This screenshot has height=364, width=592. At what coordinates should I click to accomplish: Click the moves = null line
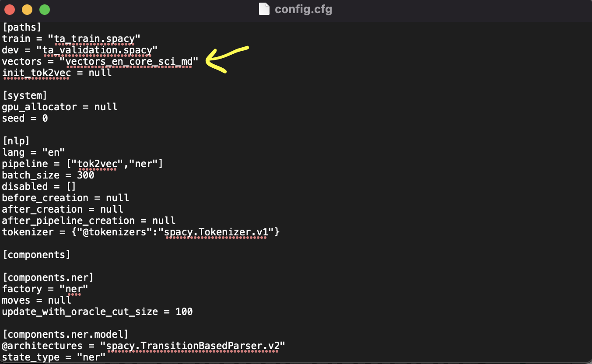[37, 301]
